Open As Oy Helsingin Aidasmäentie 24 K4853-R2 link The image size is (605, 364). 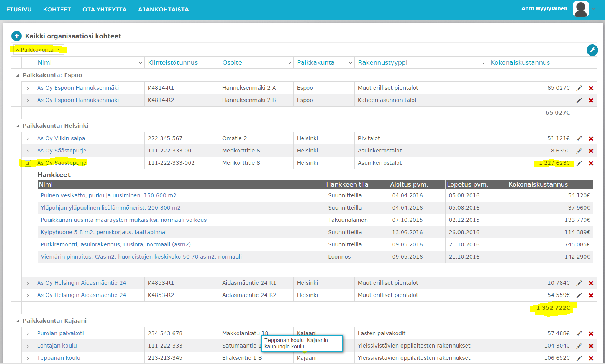82,295
